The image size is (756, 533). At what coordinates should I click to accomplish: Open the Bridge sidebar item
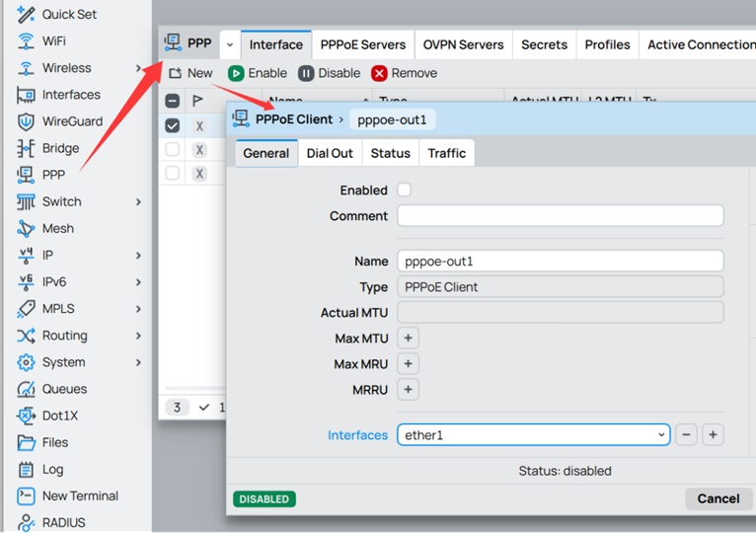point(60,148)
